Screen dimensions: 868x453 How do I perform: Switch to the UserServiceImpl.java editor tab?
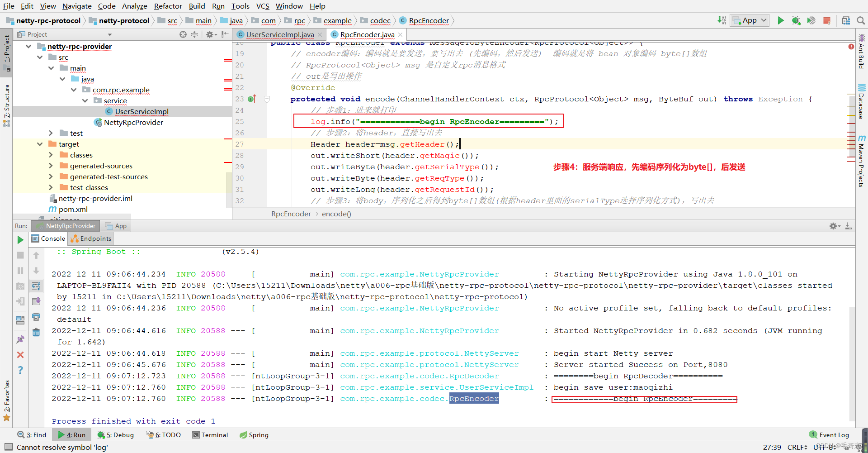pyautogui.click(x=280, y=34)
